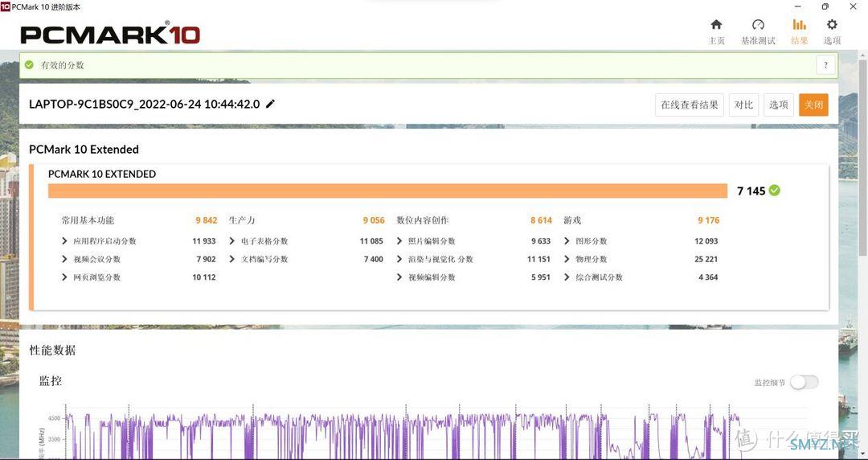This screenshot has height=460, width=868.
Task: Click the graphics score value 12 093
Action: click(x=706, y=241)
